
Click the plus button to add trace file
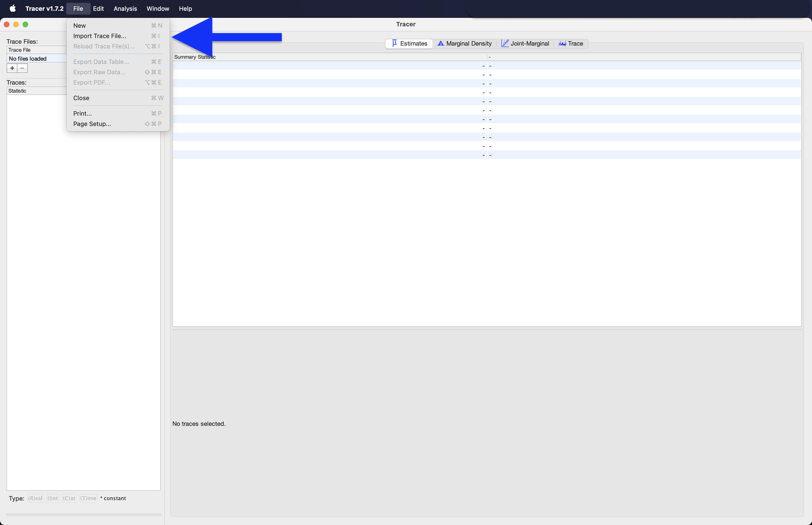[12, 68]
